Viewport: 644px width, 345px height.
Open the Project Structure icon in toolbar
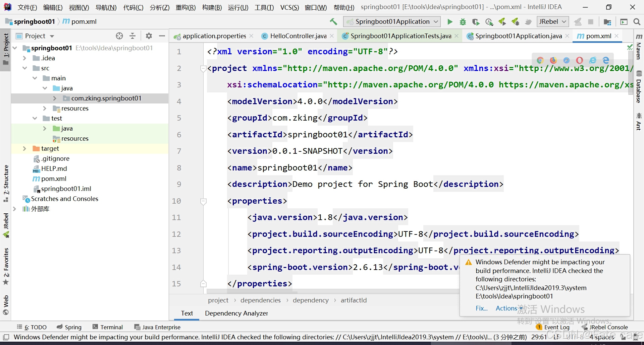click(x=607, y=22)
